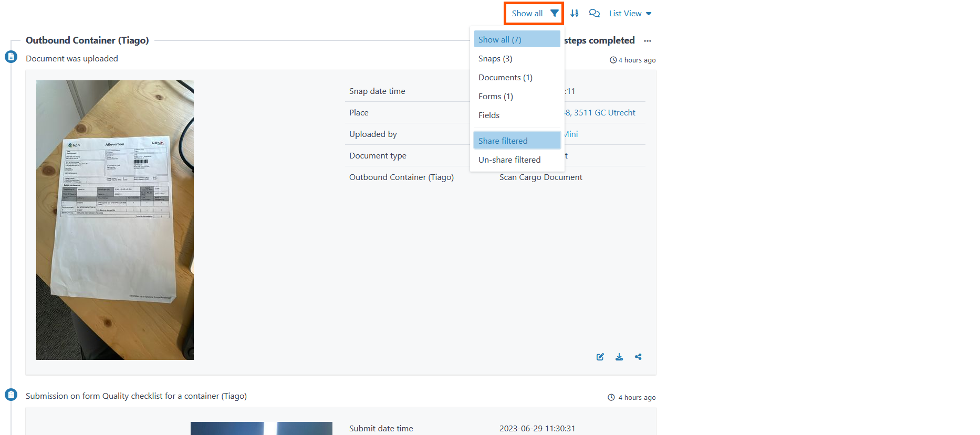Open the Show all filter dropdown
Image resolution: width=980 pixels, height=435 pixels.
(x=534, y=14)
